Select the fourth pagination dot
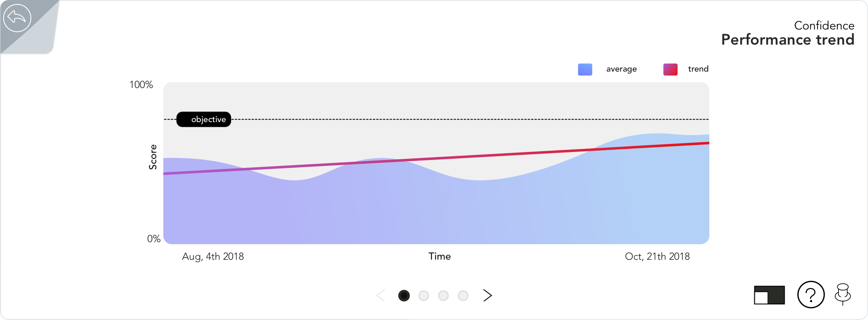Image resolution: width=868 pixels, height=320 pixels. tap(463, 296)
